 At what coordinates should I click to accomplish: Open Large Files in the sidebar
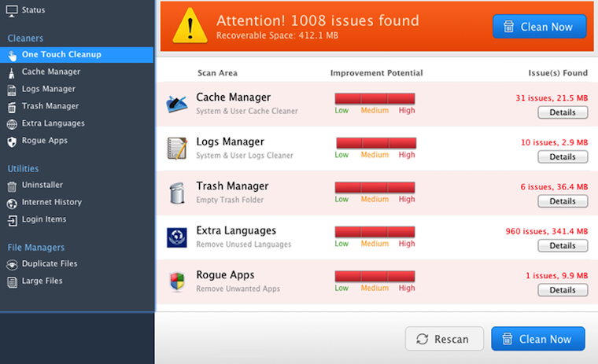coord(42,281)
